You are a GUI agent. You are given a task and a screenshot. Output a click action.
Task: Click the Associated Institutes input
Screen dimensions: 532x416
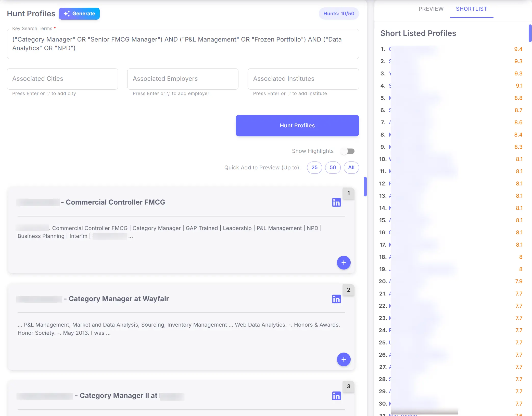(303, 79)
